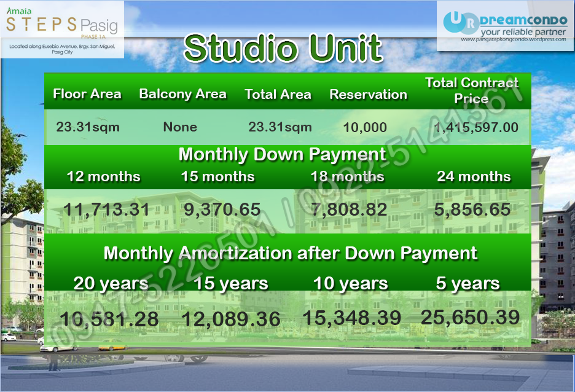Select the Floor Area header
The height and width of the screenshot is (392, 575).
click(x=87, y=94)
